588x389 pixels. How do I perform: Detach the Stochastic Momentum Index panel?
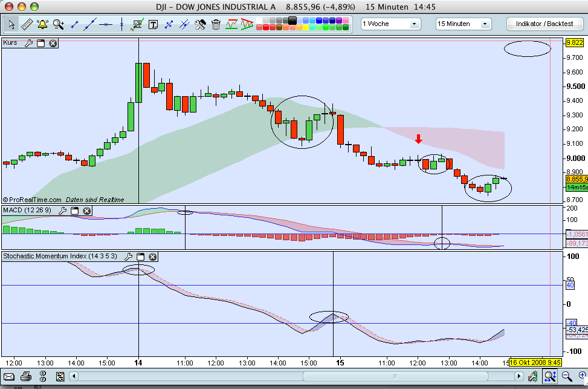click(140, 257)
